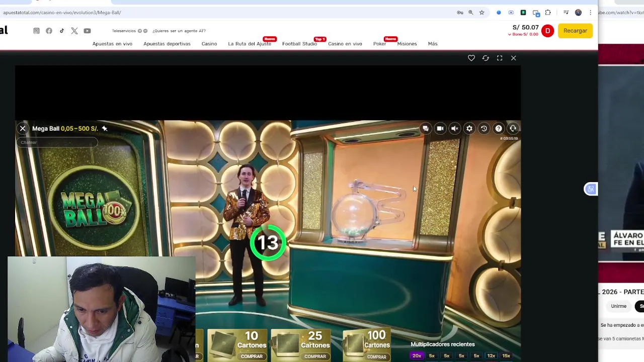Click the 20x recent multiplier
This screenshot has height=362, width=644.
click(417, 356)
